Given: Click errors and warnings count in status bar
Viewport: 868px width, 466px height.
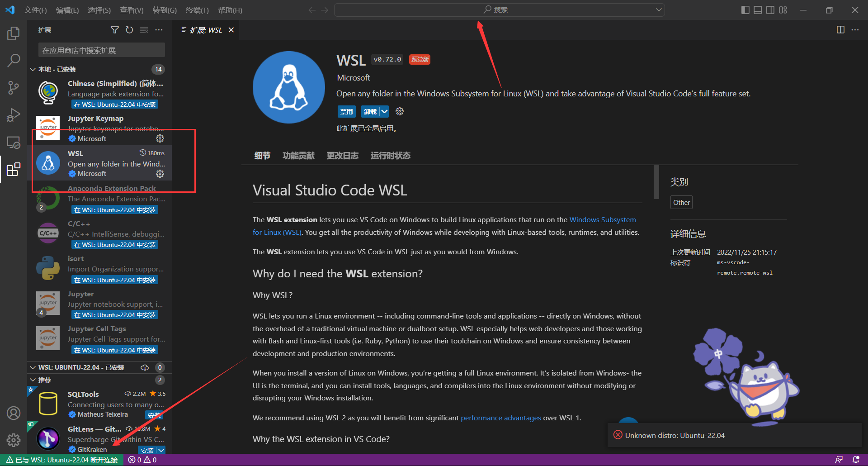Looking at the screenshot, I should tap(142, 460).
